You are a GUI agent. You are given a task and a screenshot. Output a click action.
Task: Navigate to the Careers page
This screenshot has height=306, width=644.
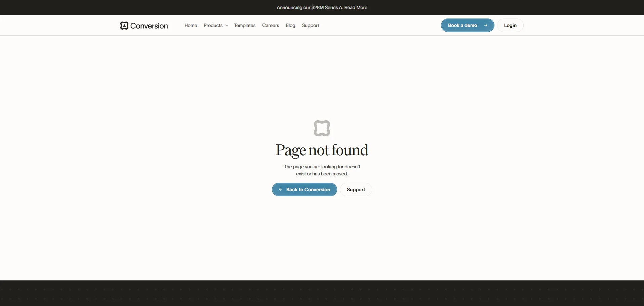(270, 25)
